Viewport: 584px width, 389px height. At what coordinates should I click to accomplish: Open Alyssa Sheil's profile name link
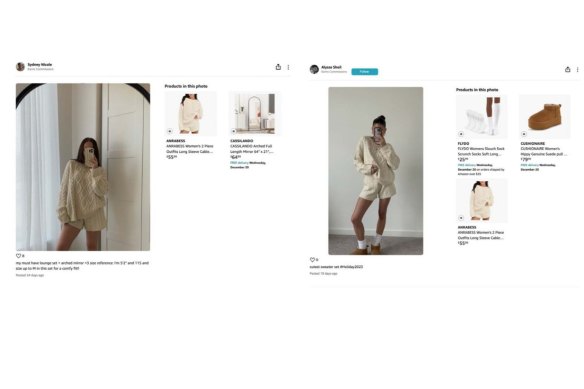[331, 67]
